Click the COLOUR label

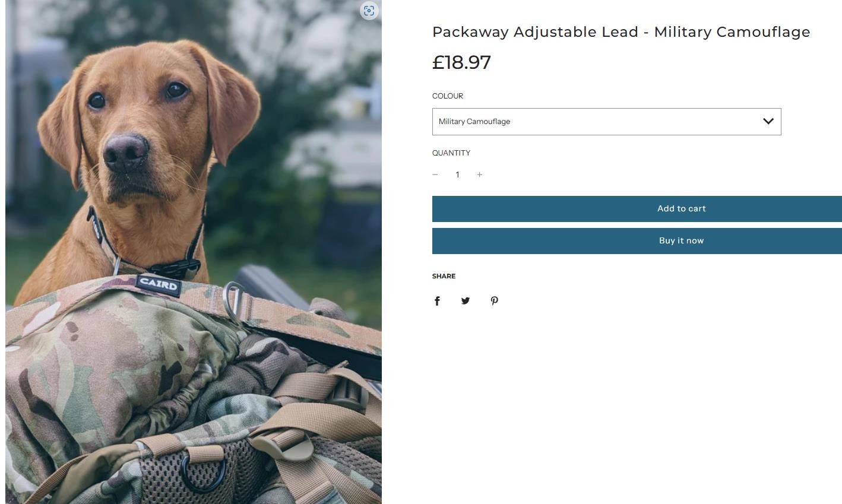point(448,96)
